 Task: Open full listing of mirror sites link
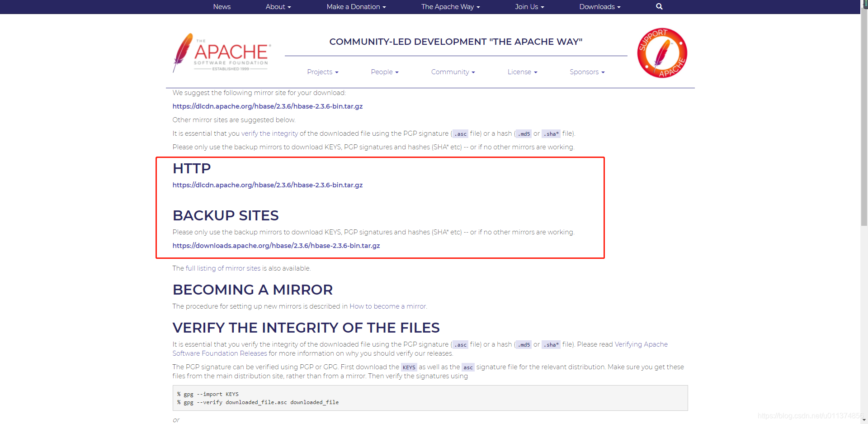click(223, 268)
